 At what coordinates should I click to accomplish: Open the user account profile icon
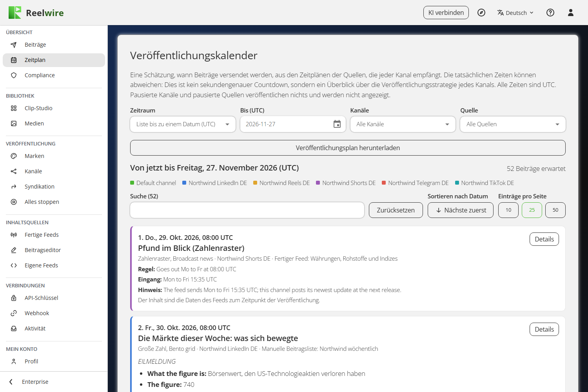click(571, 13)
